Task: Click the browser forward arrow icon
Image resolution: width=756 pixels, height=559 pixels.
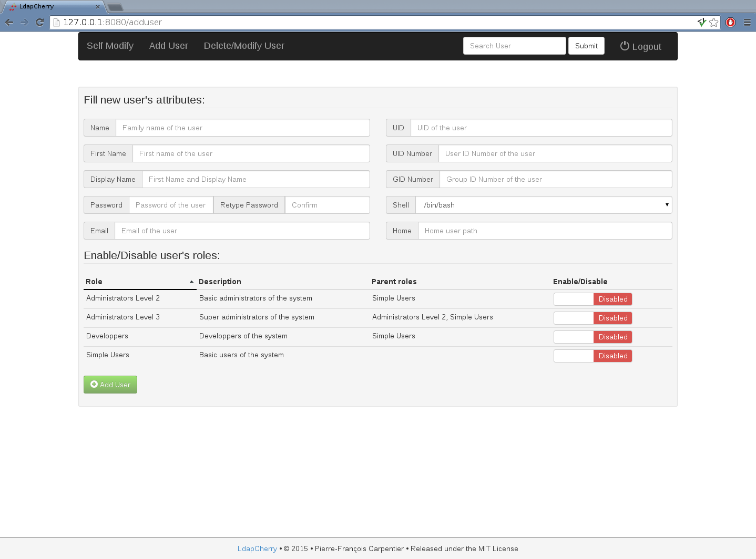Action: 24,22
